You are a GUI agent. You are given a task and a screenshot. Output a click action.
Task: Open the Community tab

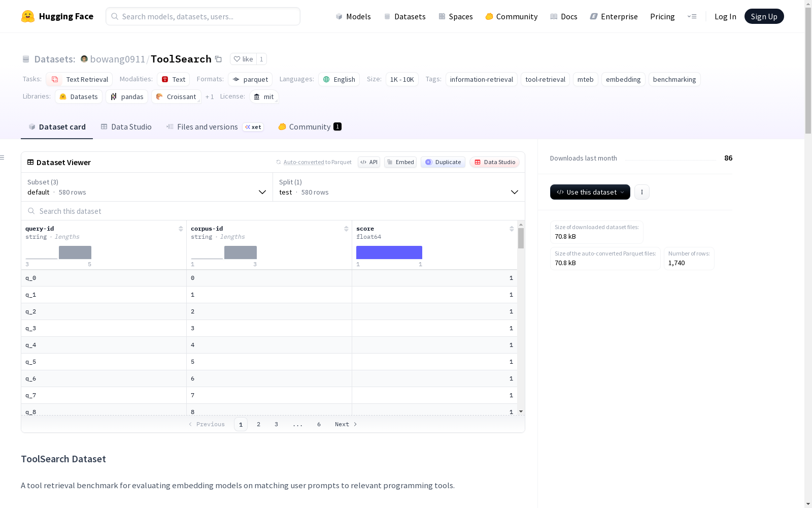(x=310, y=127)
